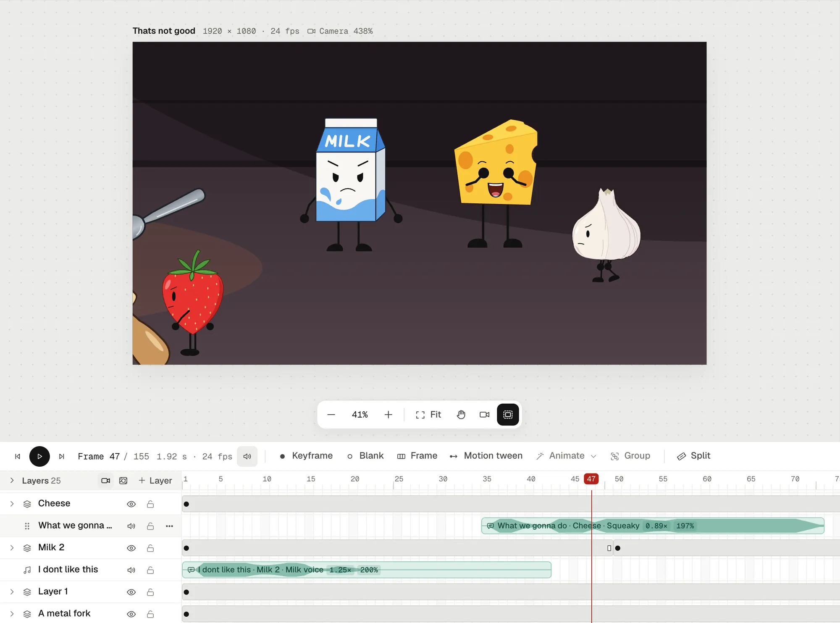Image resolution: width=840 pixels, height=623 pixels.
Task: Open the Animate dropdown
Action: 566,456
